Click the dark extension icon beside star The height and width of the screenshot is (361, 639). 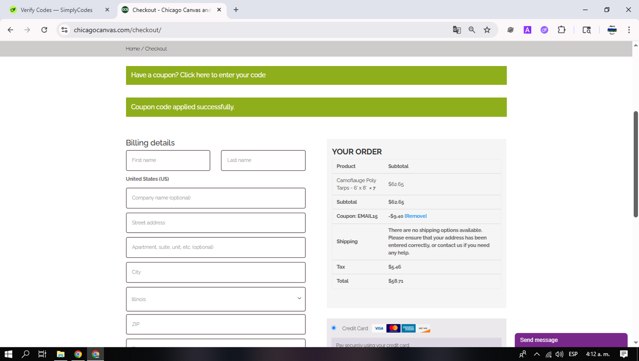coord(510,30)
